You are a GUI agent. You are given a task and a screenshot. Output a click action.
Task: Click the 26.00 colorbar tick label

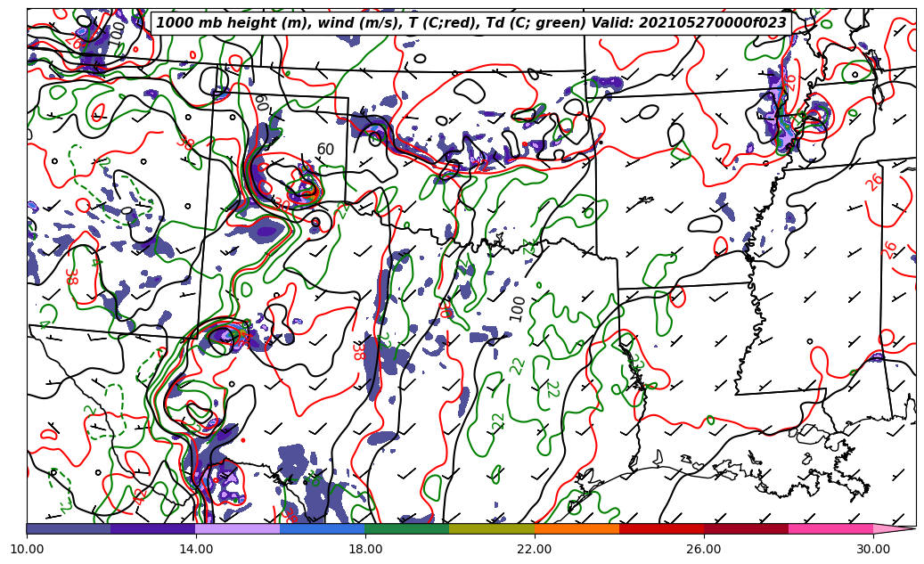point(704,549)
